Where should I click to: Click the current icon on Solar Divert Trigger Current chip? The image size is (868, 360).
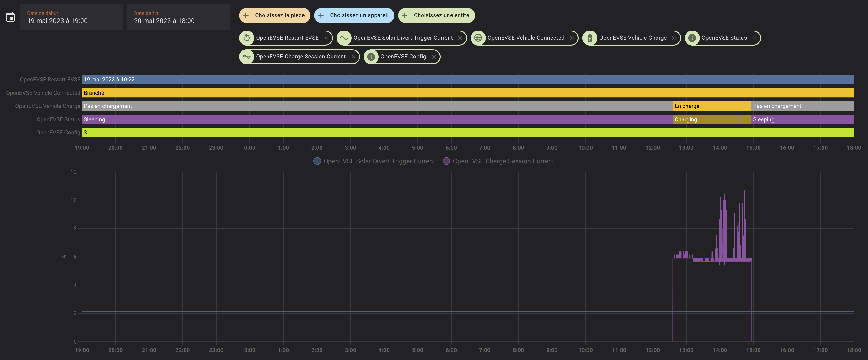pos(344,38)
